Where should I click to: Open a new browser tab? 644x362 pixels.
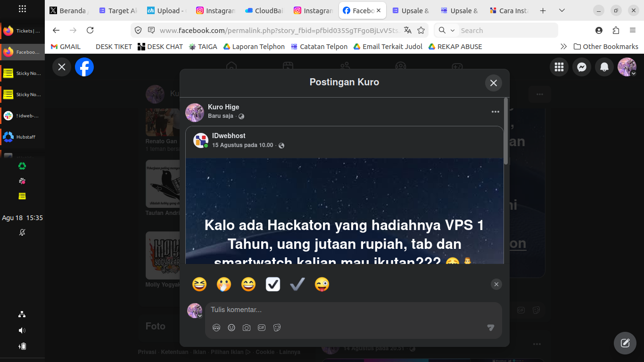pos(543,10)
